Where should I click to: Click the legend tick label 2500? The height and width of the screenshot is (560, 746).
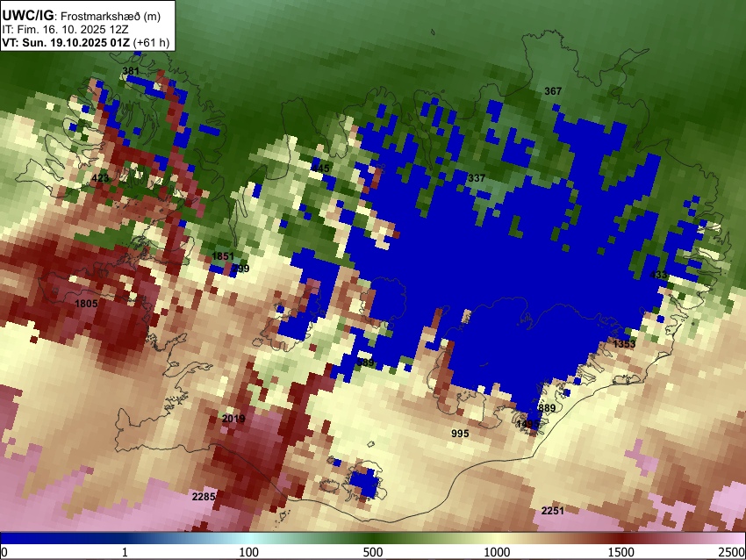(x=732, y=552)
